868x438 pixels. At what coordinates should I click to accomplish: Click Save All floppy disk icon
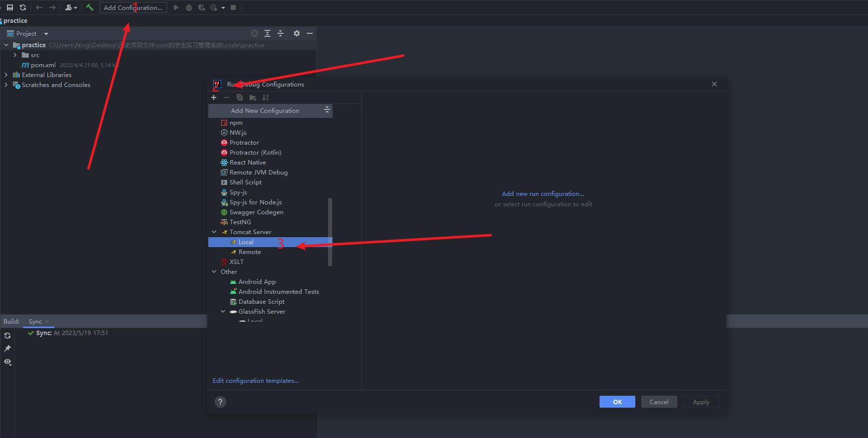pyautogui.click(x=10, y=7)
